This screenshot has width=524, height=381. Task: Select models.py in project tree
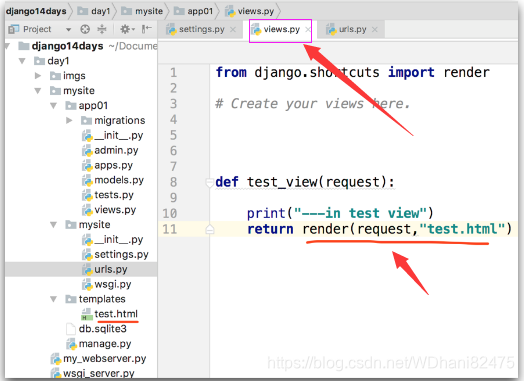[x=119, y=180]
